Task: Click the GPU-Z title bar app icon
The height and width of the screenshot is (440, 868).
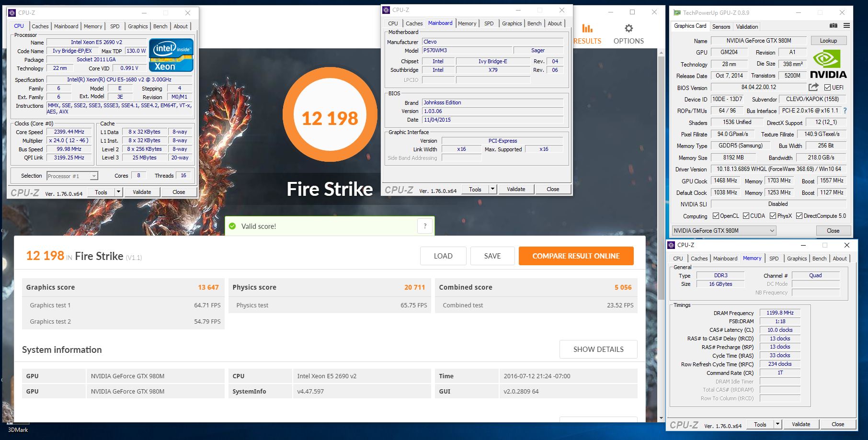Action: [x=677, y=12]
